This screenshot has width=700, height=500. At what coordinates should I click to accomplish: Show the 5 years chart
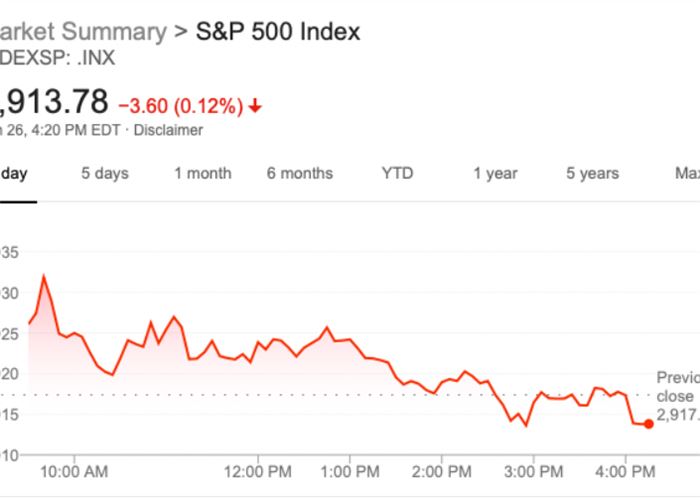(x=592, y=173)
